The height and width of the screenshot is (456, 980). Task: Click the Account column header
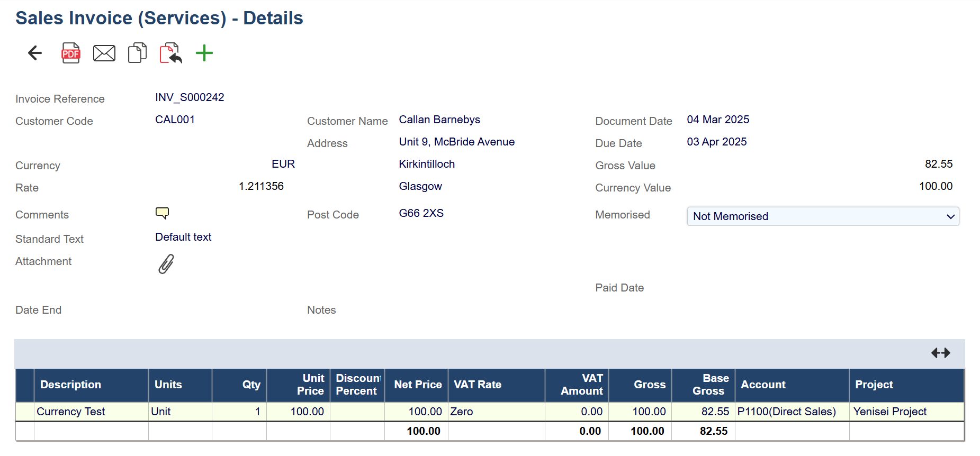[763, 385]
